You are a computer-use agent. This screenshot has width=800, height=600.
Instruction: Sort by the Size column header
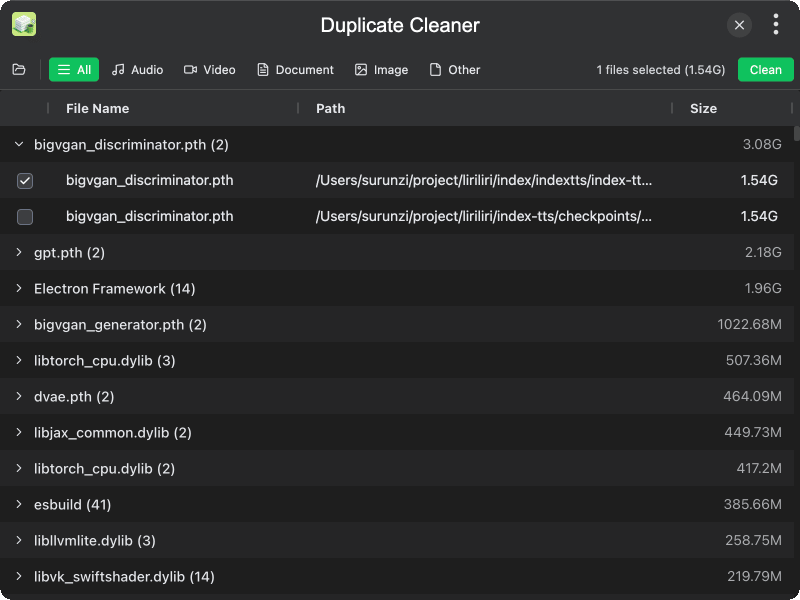(x=703, y=108)
